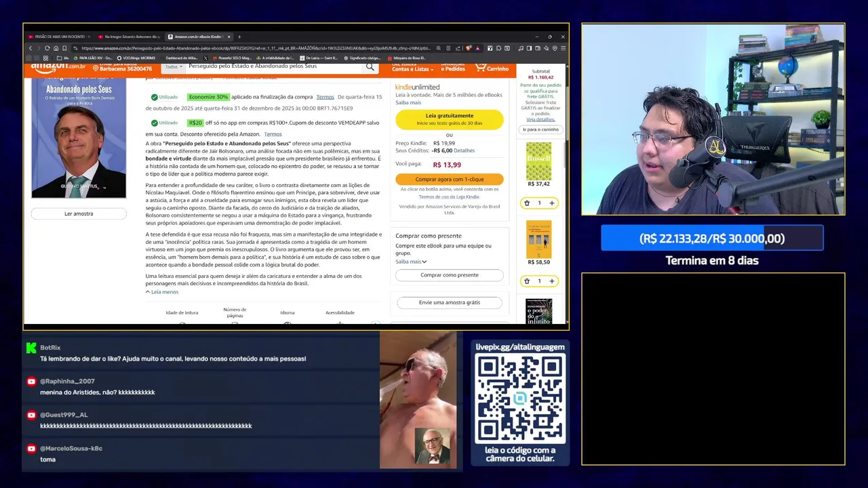868x488 pixels.
Task: Open De Laicis — Saint R bookmark
Action: [x=318, y=58]
